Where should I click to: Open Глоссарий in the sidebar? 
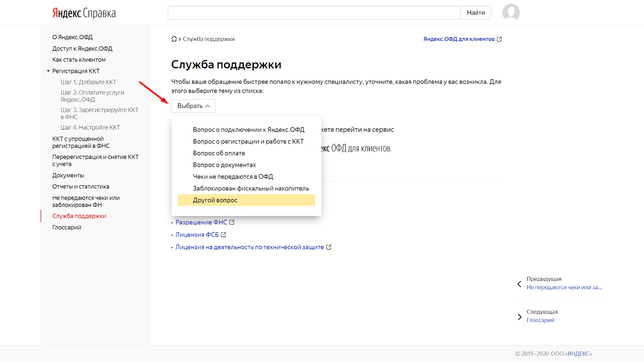tap(67, 228)
